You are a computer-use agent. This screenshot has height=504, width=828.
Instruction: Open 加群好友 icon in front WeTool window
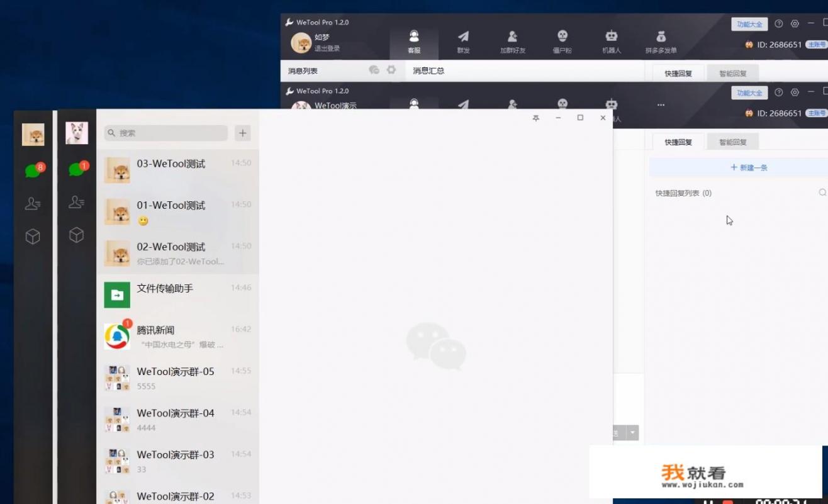[x=513, y=104]
